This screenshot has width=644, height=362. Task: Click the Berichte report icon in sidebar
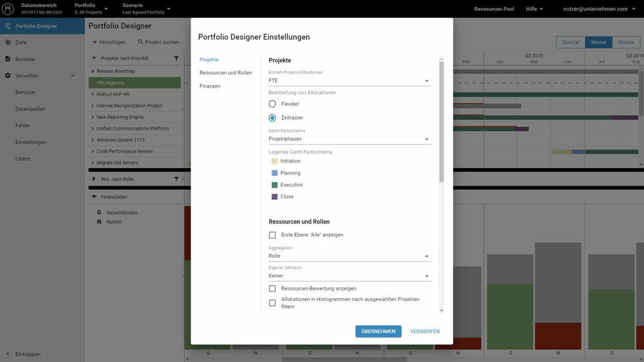pos(8,59)
